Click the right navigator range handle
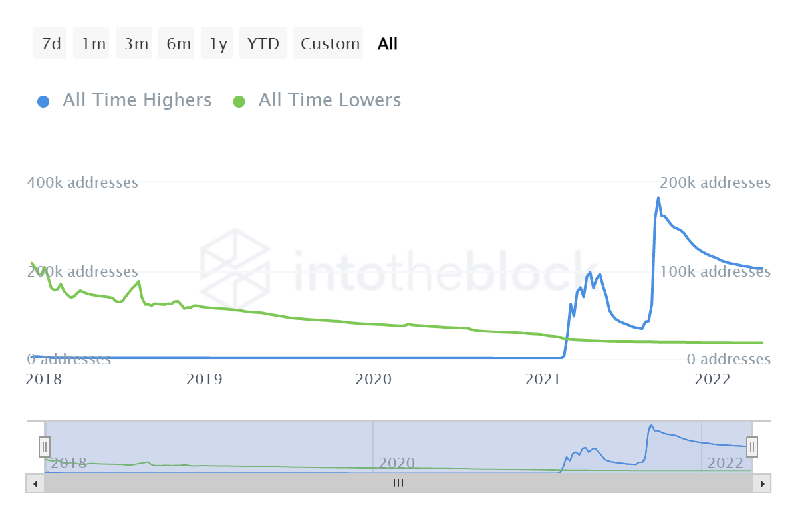Viewport: 798px width, 532px height. [x=752, y=446]
